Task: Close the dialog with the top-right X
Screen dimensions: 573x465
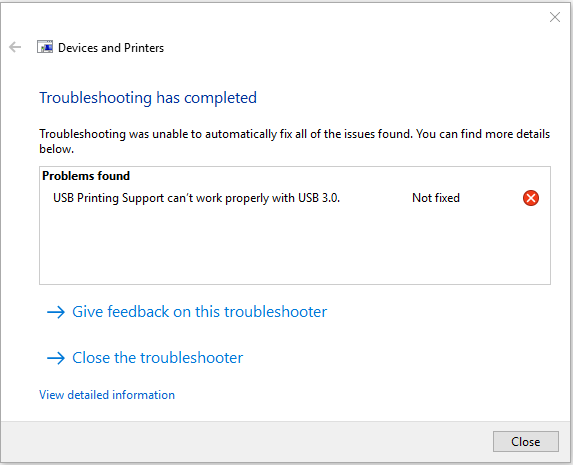Action: coord(555,17)
